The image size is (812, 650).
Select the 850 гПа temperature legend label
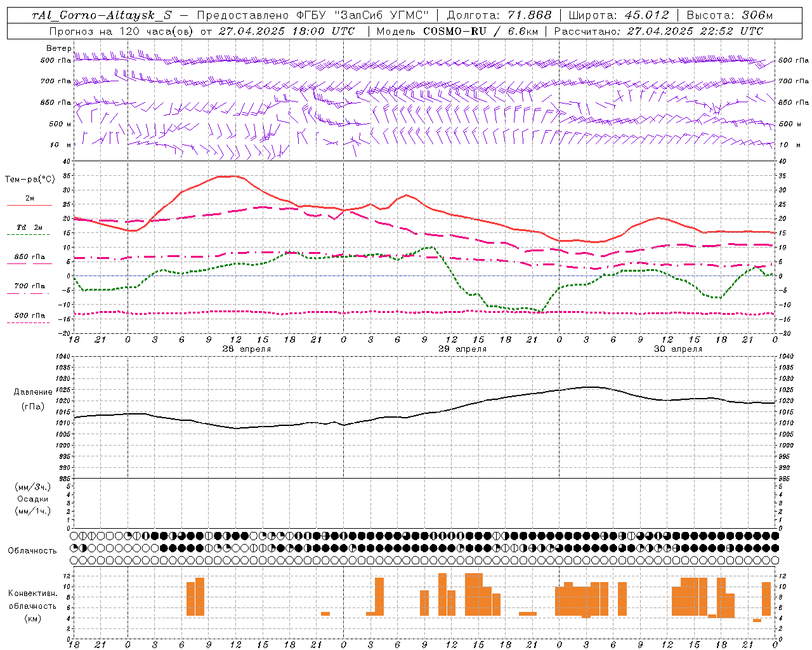pos(30,257)
